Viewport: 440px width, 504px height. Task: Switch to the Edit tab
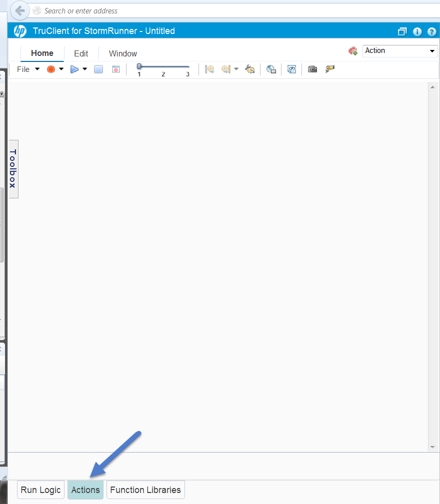pos(81,53)
